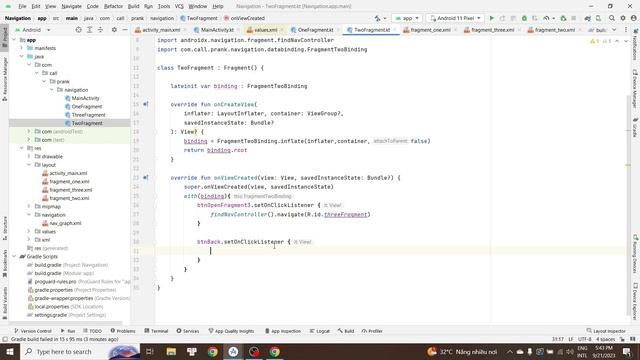Open tab options three-dot menu
This screenshot has width=640, height=360.
(x=626, y=30)
